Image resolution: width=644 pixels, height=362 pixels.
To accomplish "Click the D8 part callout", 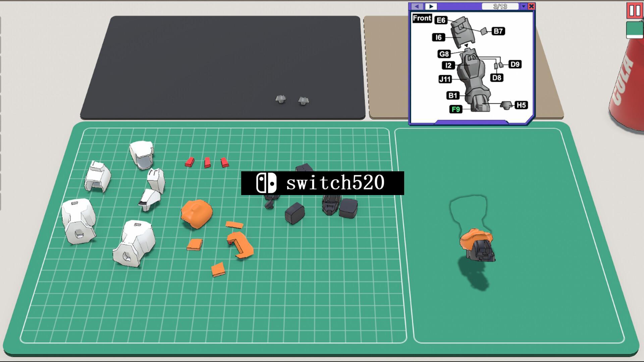I will click(x=496, y=78).
